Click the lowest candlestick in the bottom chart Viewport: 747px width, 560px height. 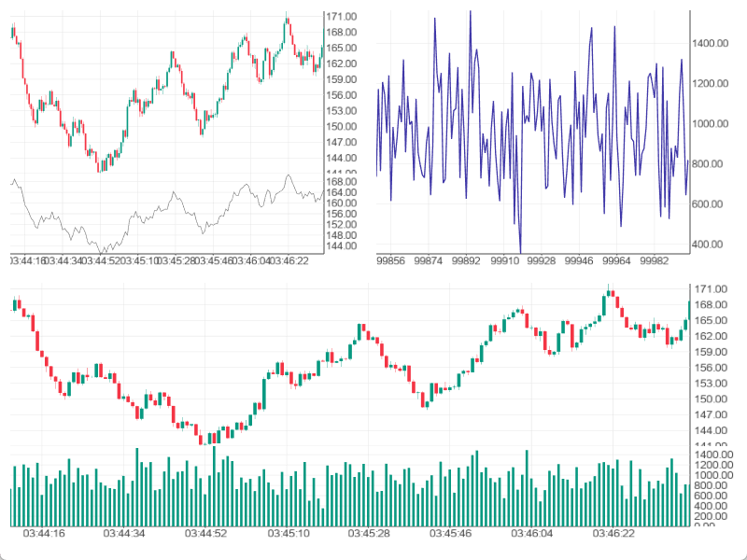[206, 437]
